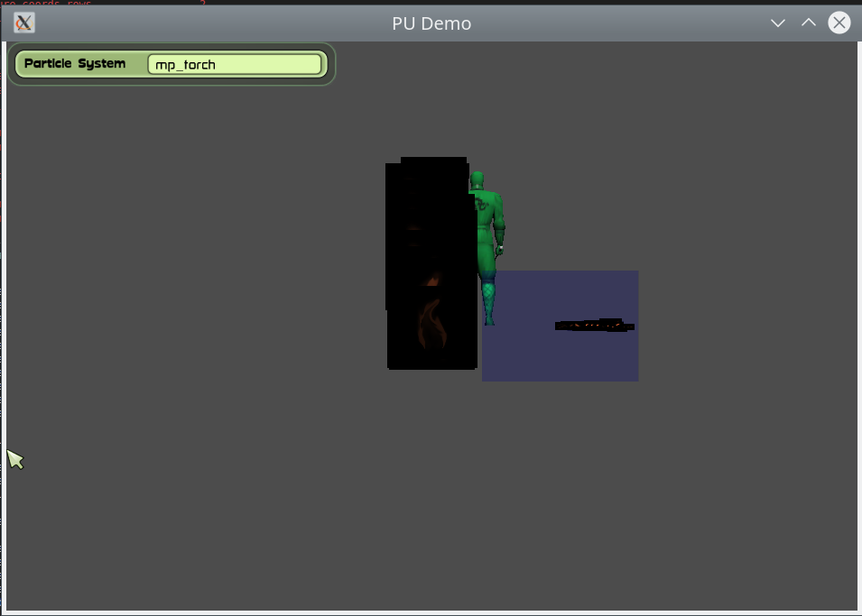
Task: Minimize the PU Demo window
Action: 777,23
